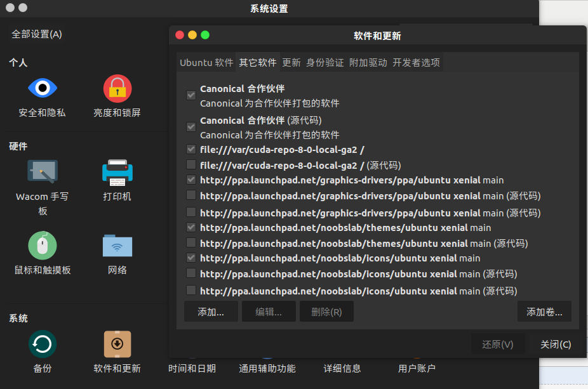Open Mouse and Touchpad (鼠标和触摸板) settings
Screen dimensions: 588x389
(x=43, y=253)
